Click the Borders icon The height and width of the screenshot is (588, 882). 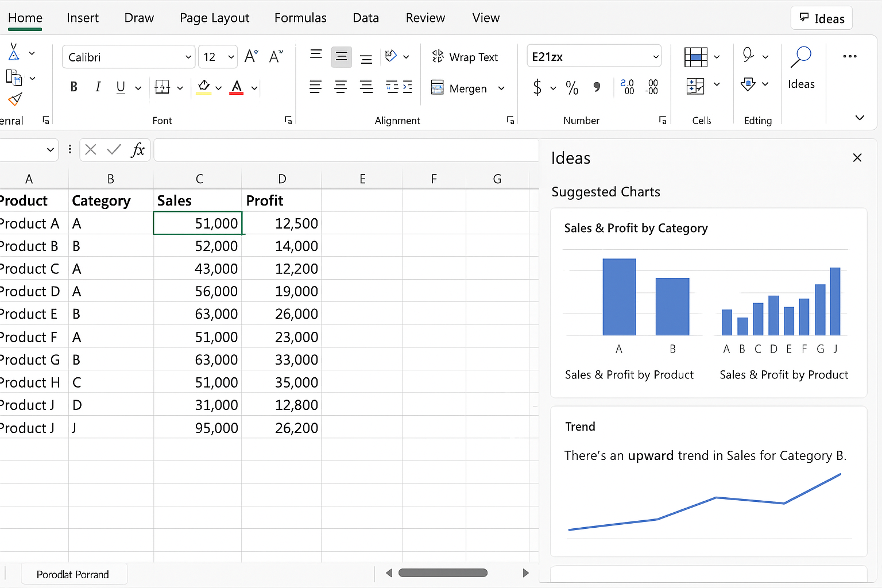[x=163, y=87]
